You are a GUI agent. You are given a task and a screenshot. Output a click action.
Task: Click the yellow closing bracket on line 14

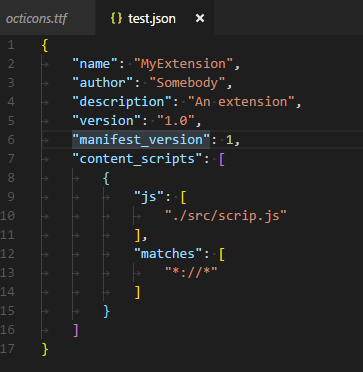pos(137,292)
